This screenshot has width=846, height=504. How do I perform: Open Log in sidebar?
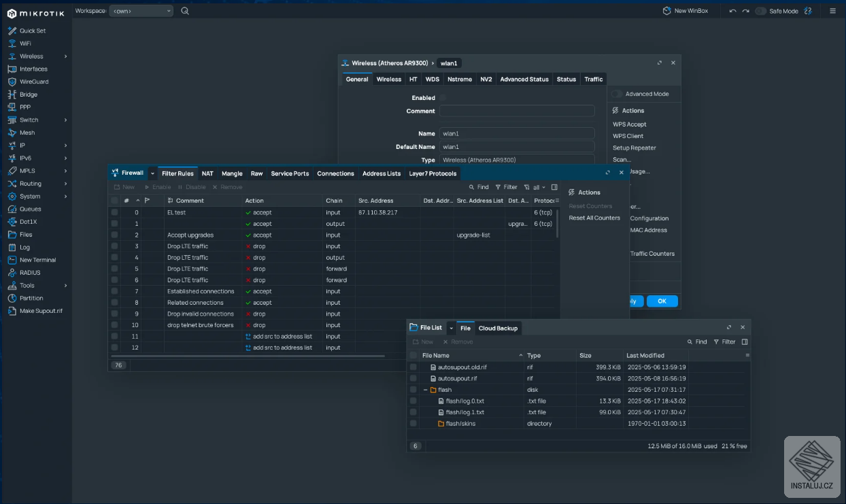tap(24, 248)
